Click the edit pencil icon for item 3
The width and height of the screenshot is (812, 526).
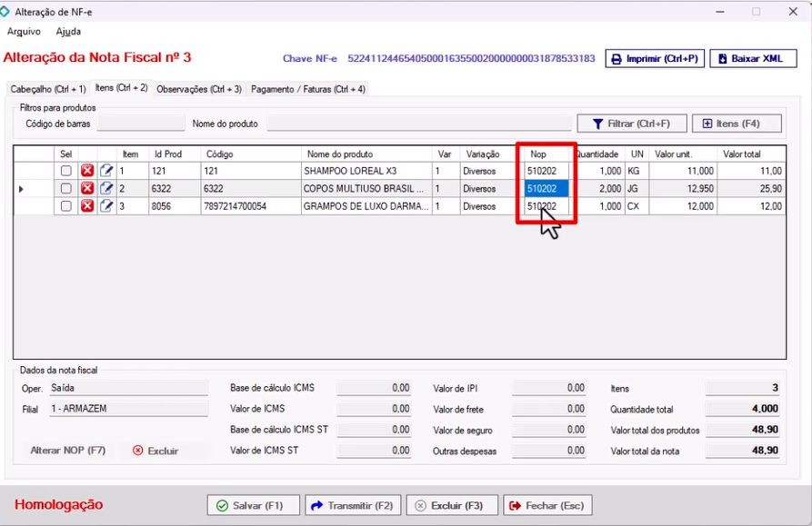tap(106, 207)
